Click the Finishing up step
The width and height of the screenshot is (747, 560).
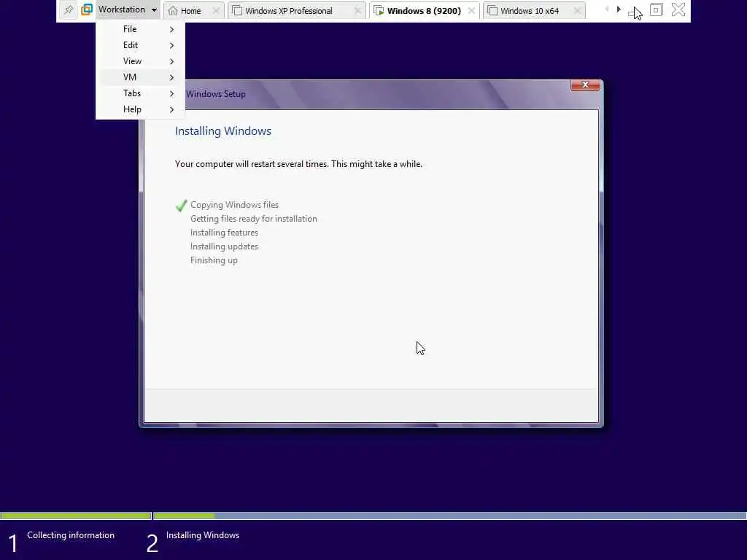coord(214,260)
